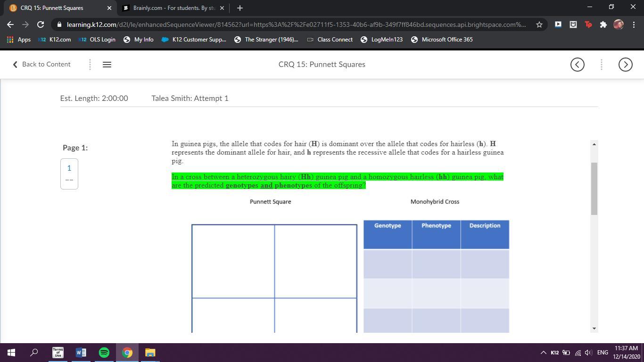
Task: Open the Extensions puzzle icon
Action: [x=603, y=25]
